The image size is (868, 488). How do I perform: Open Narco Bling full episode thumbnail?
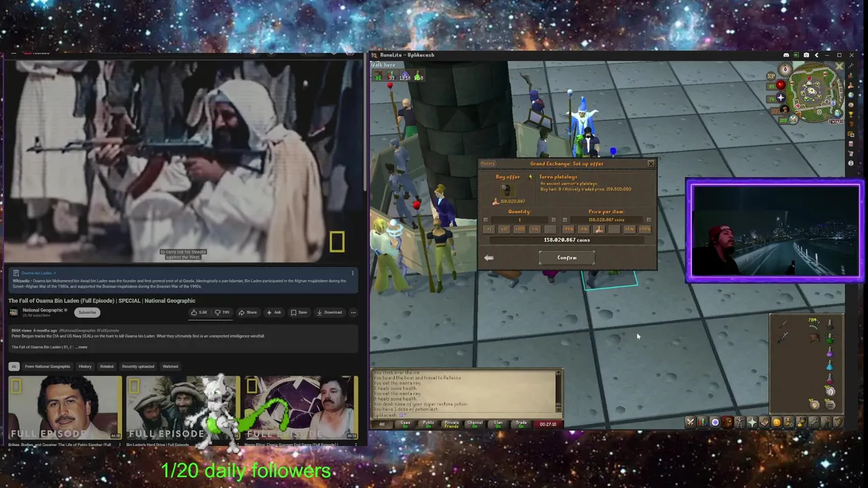[301, 408]
